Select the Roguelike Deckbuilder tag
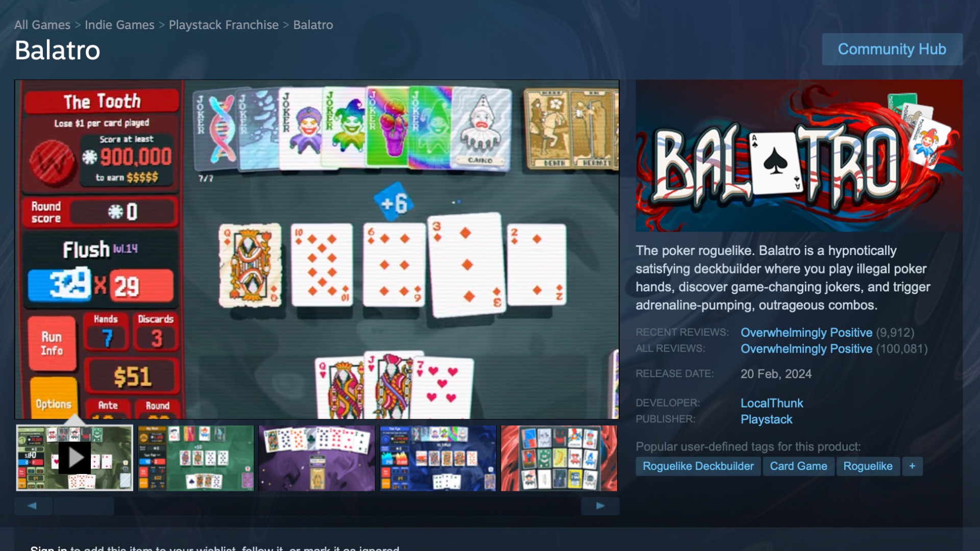 click(698, 466)
